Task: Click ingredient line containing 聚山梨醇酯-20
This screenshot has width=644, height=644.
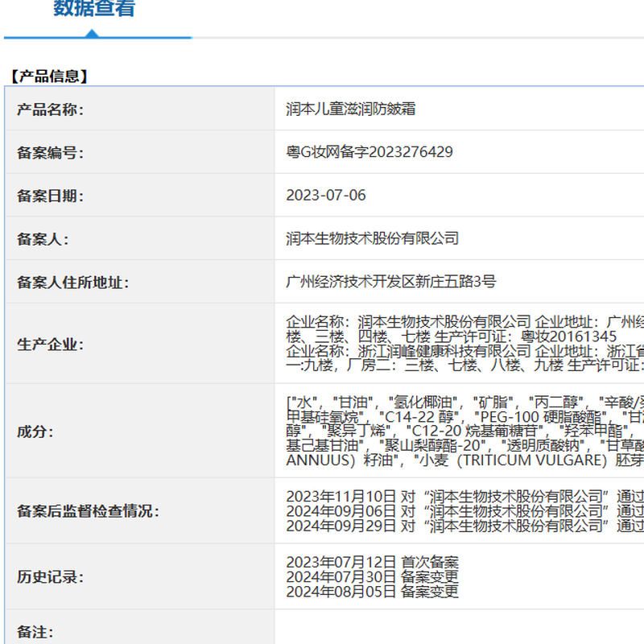Action: tap(465, 446)
